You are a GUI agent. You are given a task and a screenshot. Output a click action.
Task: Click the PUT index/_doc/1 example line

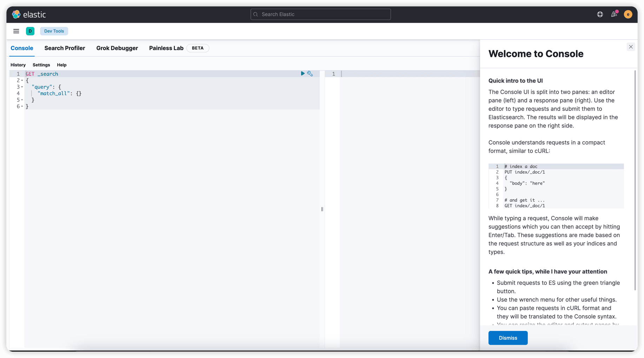(525, 172)
